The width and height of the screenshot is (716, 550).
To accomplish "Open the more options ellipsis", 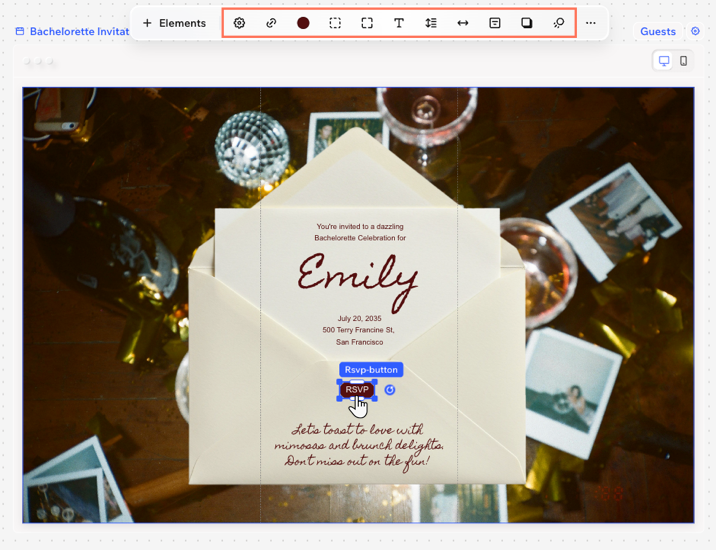I will 590,23.
